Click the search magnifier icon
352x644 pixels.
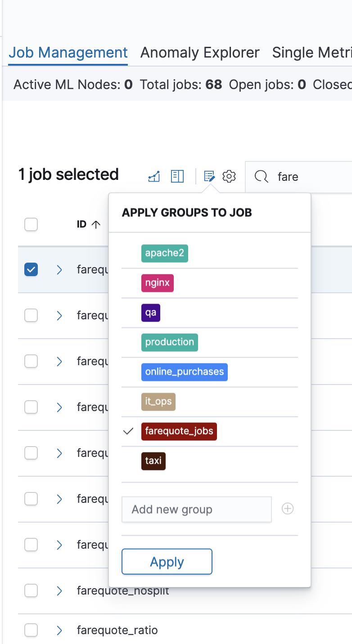tap(262, 176)
